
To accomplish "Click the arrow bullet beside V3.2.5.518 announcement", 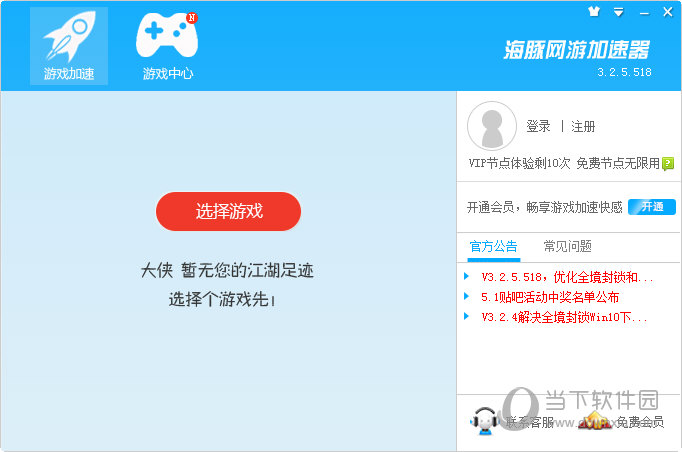I will tap(466, 276).
